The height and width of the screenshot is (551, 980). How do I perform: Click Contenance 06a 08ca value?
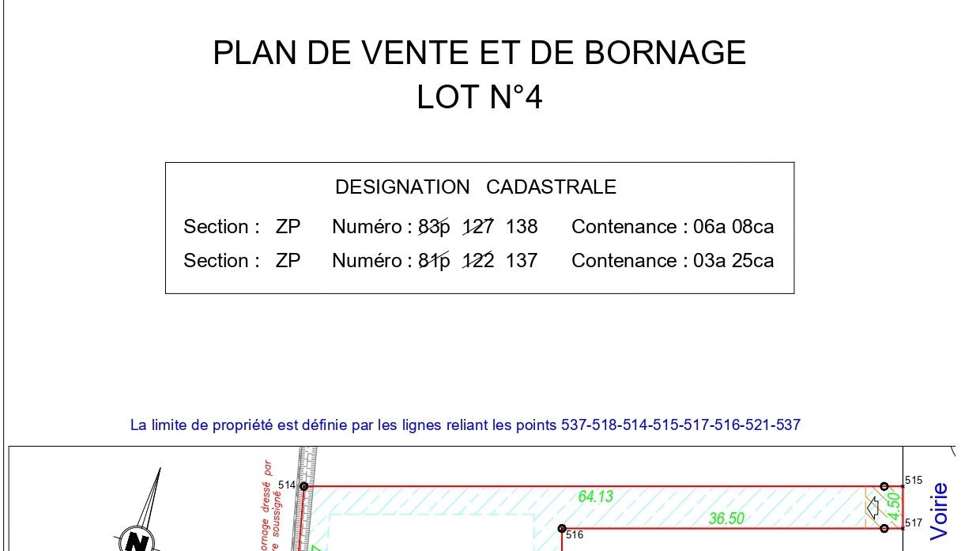733,228
